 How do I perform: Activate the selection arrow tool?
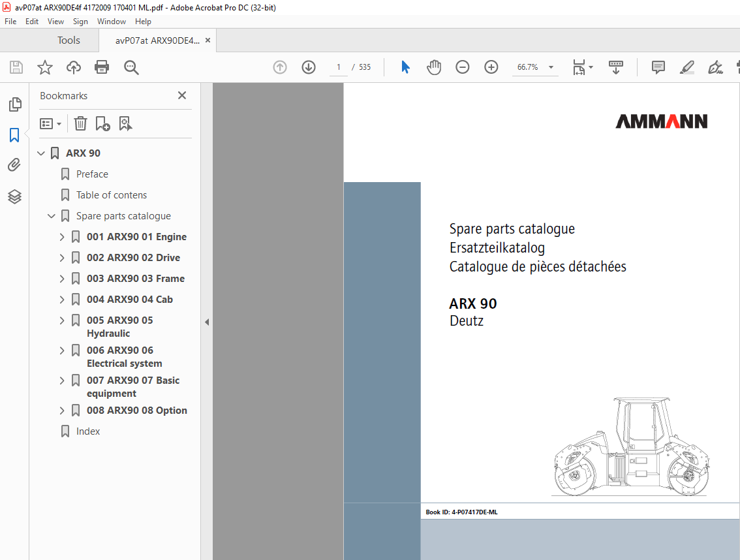405,67
